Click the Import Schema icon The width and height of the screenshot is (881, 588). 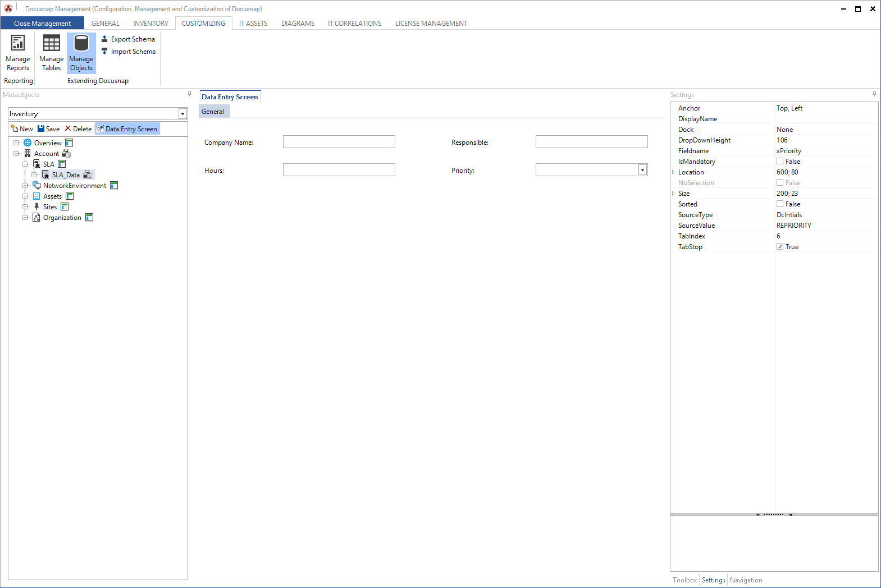[x=104, y=51]
